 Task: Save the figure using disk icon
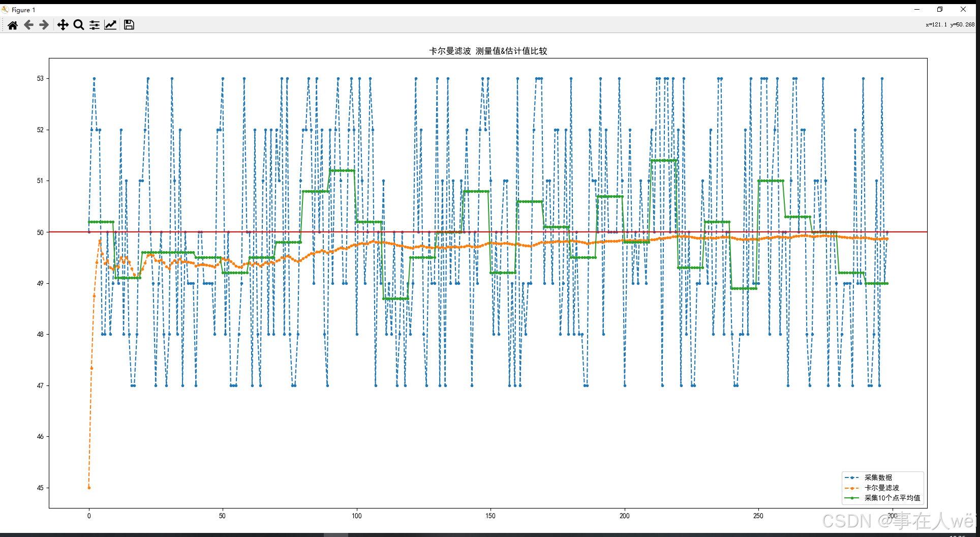click(x=129, y=25)
